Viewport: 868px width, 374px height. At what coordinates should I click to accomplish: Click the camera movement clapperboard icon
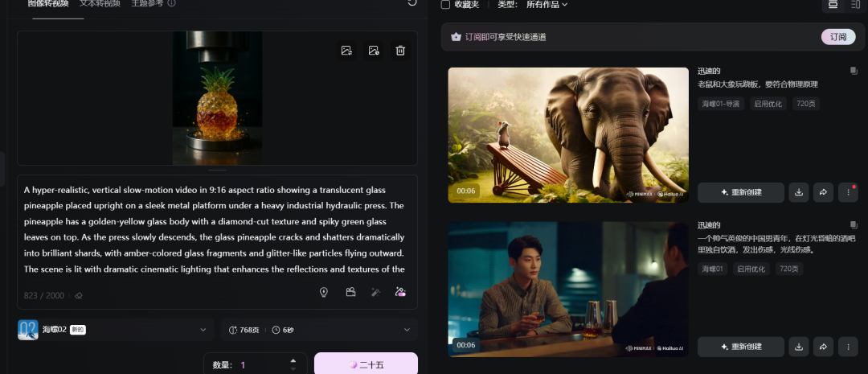pos(350,291)
